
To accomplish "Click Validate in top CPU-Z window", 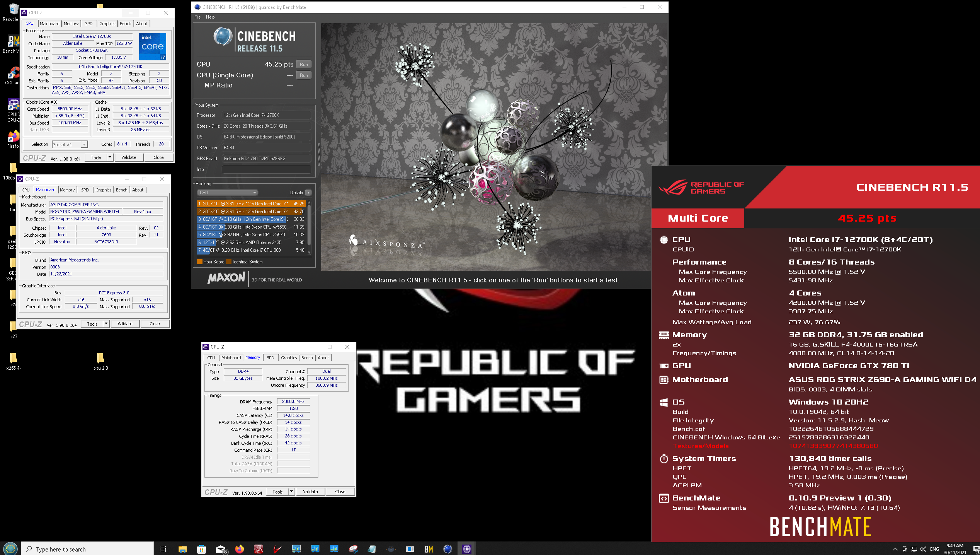I will (x=129, y=157).
